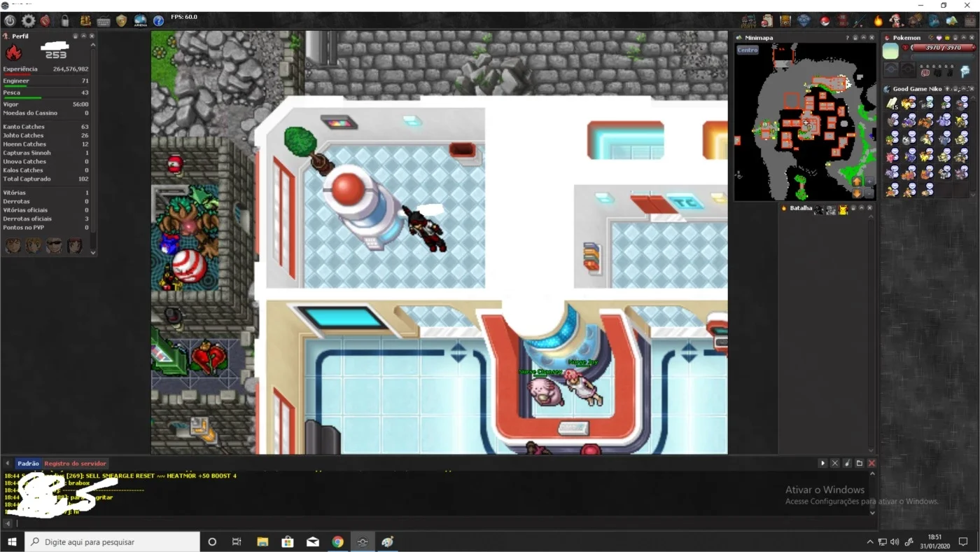This screenshot has height=552, width=980.
Task: Click the green Engineer progress bar
Action: click(15, 86)
